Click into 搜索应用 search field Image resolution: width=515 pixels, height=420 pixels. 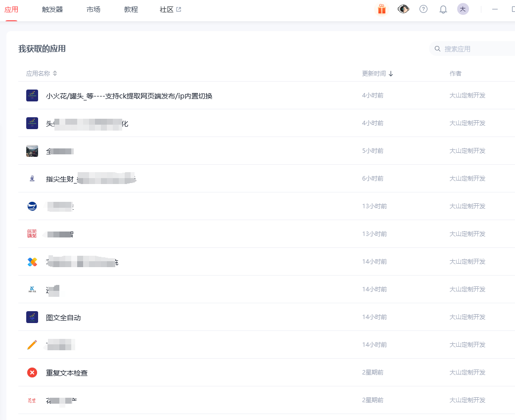click(x=473, y=49)
